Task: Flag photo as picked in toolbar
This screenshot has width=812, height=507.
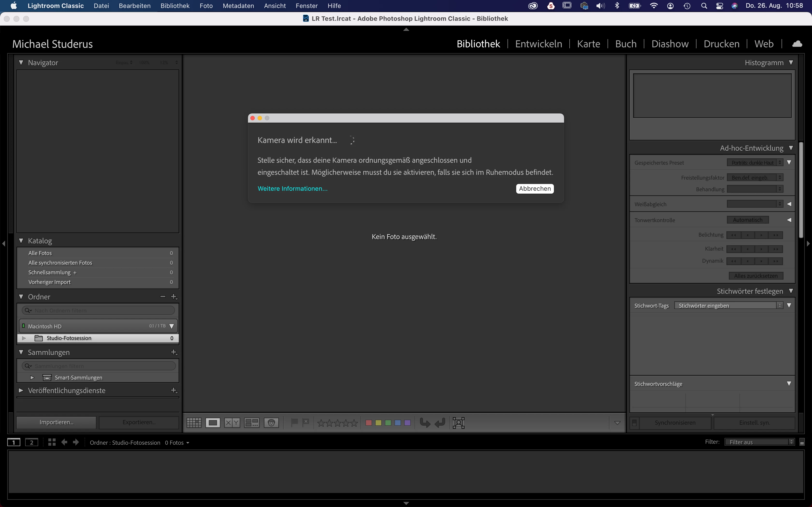Action: click(x=294, y=422)
